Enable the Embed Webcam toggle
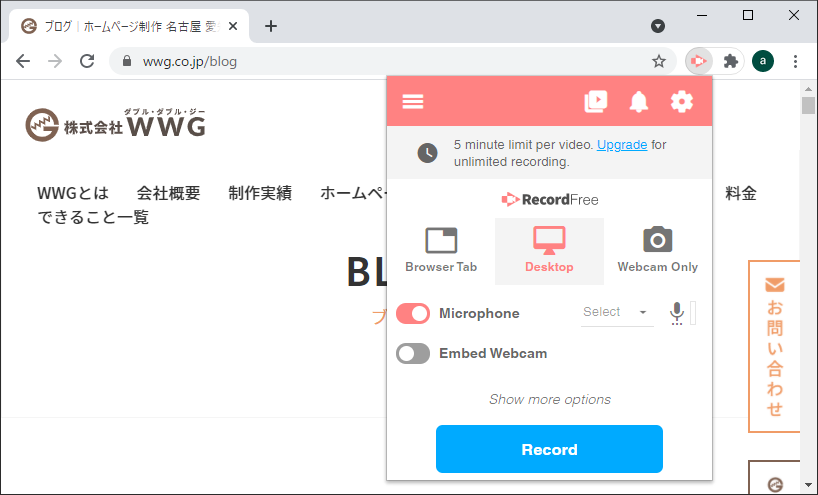This screenshot has height=495, width=818. click(413, 353)
